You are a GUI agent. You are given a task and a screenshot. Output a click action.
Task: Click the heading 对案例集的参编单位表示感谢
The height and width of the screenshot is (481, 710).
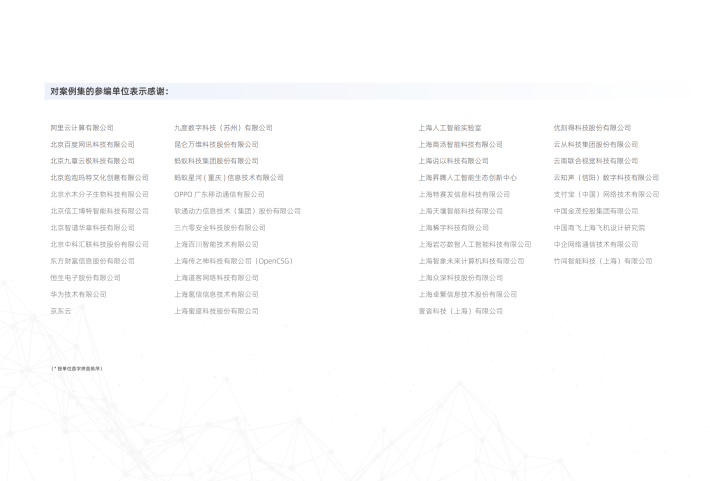tap(109, 91)
